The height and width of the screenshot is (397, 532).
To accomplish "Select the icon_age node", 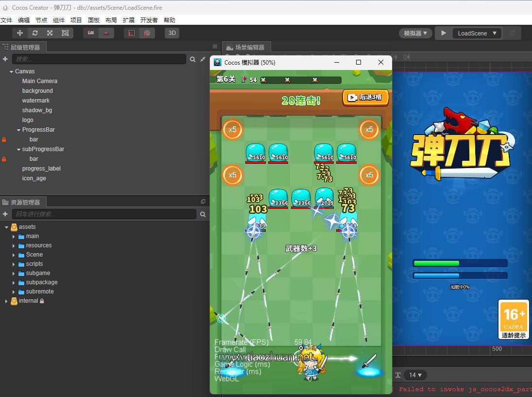I will pyautogui.click(x=34, y=178).
